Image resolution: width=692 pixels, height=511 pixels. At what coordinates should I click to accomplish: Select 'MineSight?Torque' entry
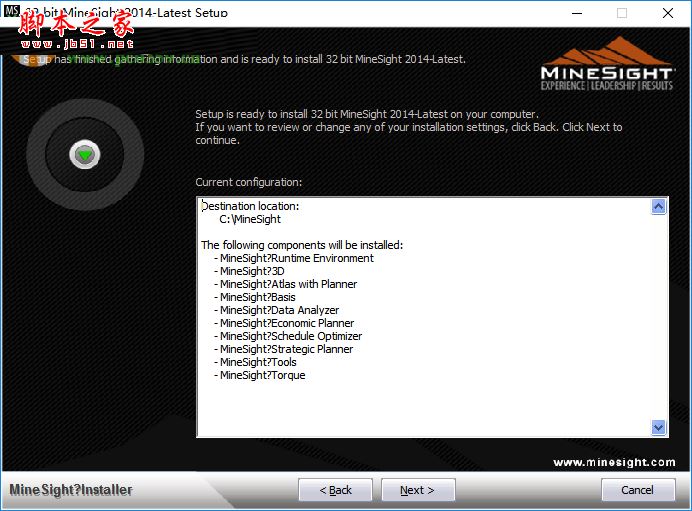[263, 375]
